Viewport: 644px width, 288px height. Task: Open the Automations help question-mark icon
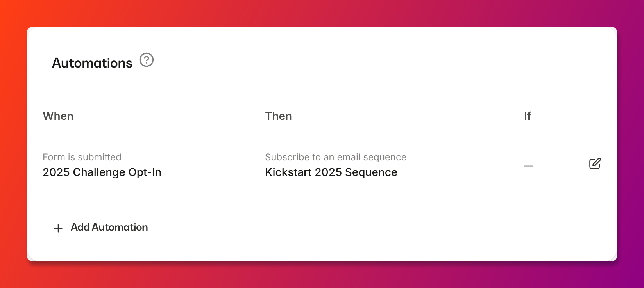(147, 60)
